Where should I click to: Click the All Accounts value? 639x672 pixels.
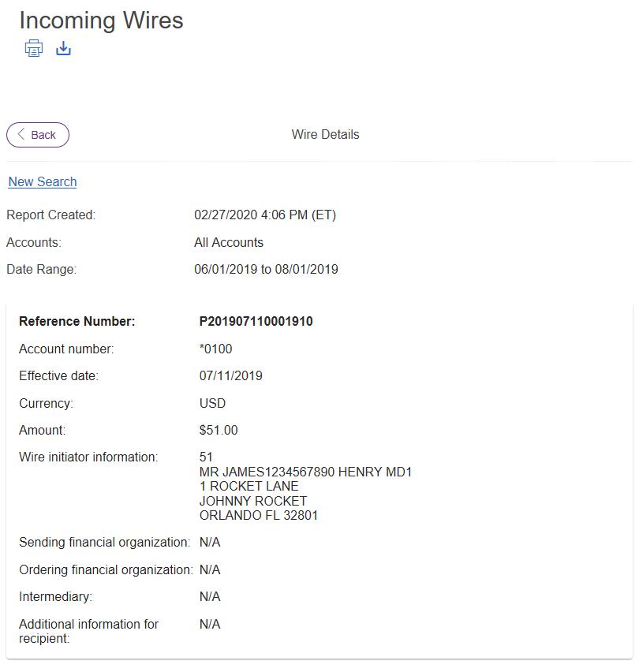(x=229, y=242)
